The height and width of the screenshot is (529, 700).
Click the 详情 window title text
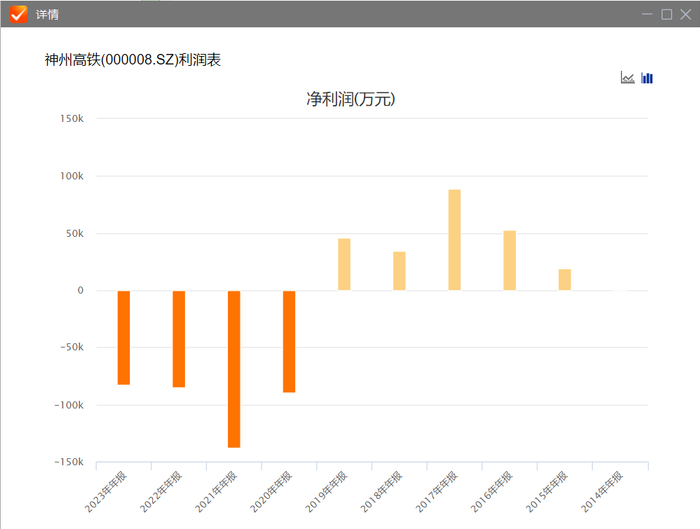point(47,14)
